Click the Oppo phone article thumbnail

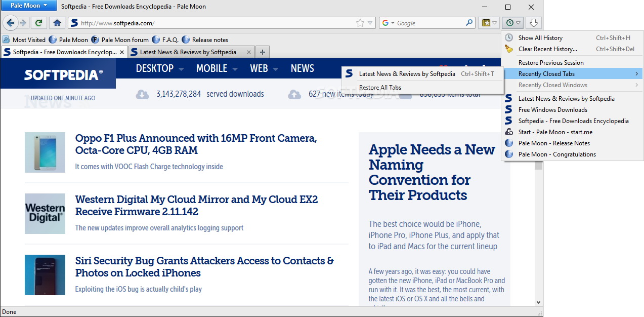click(45, 152)
